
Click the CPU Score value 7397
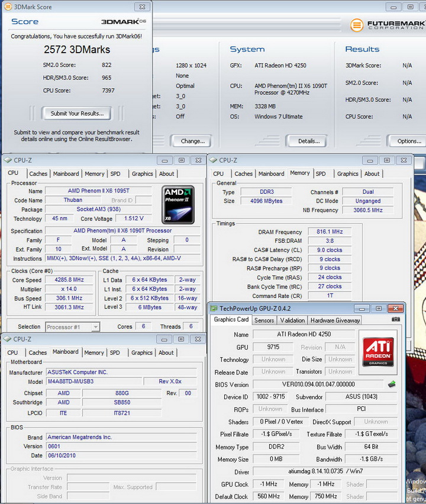[x=108, y=91]
